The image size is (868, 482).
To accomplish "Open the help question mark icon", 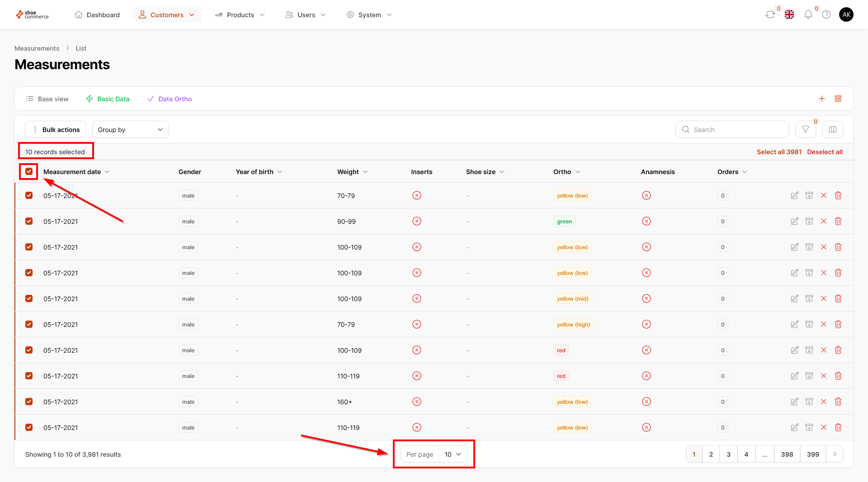I will pyautogui.click(x=826, y=15).
